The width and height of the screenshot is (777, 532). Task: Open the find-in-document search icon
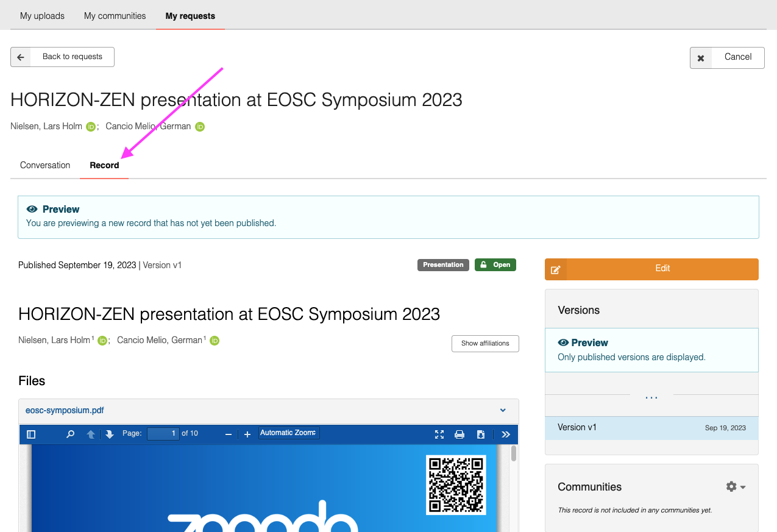[x=71, y=434]
